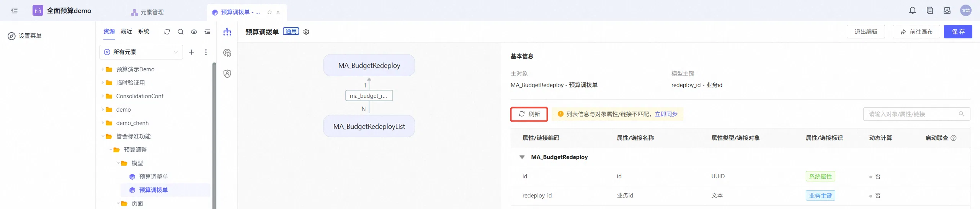
Task: Click the ma_budget_r... link label
Action: (x=369, y=95)
